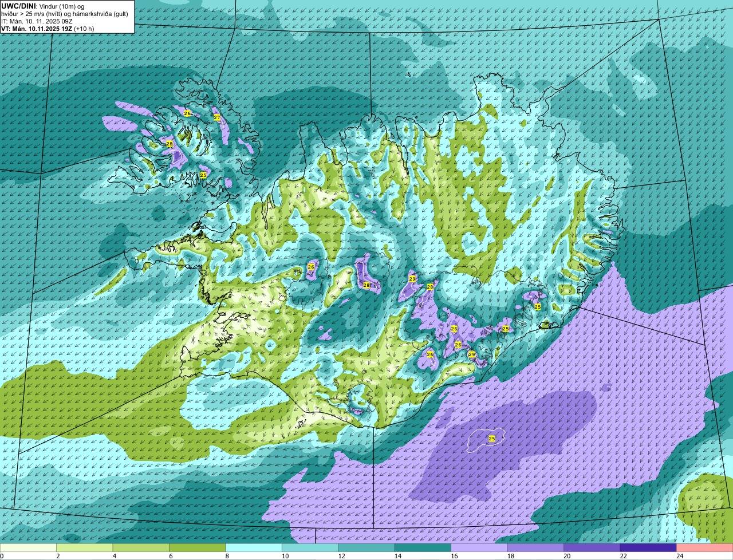Pick the teal 12–14 m/s legend swatch
The image size is (733, 560).
(366, 547)
